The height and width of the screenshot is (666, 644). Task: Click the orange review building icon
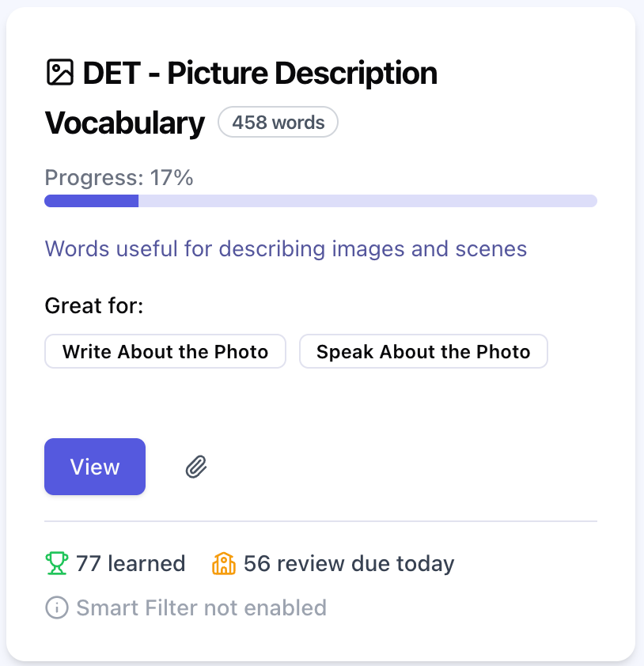click(225, 564)
